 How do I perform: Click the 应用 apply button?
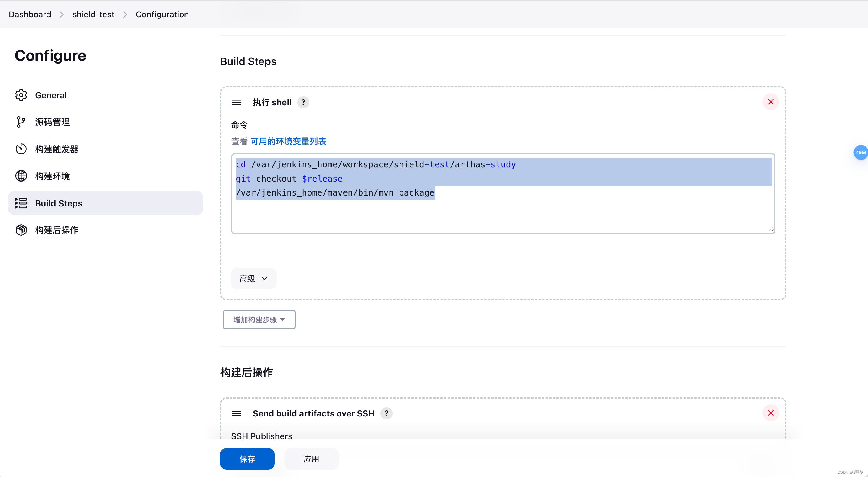pos(311,459)
